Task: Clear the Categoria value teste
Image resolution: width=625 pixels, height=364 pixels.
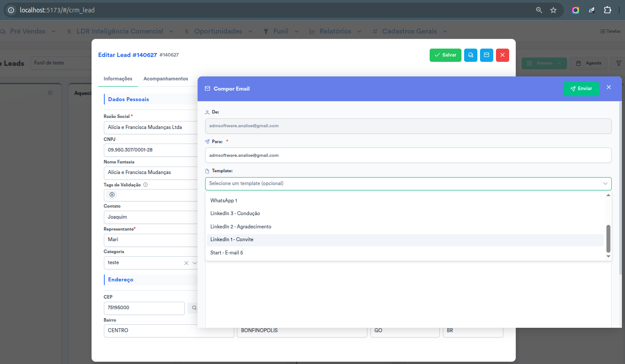Action: pyautogui.click(x=187, y=263)
